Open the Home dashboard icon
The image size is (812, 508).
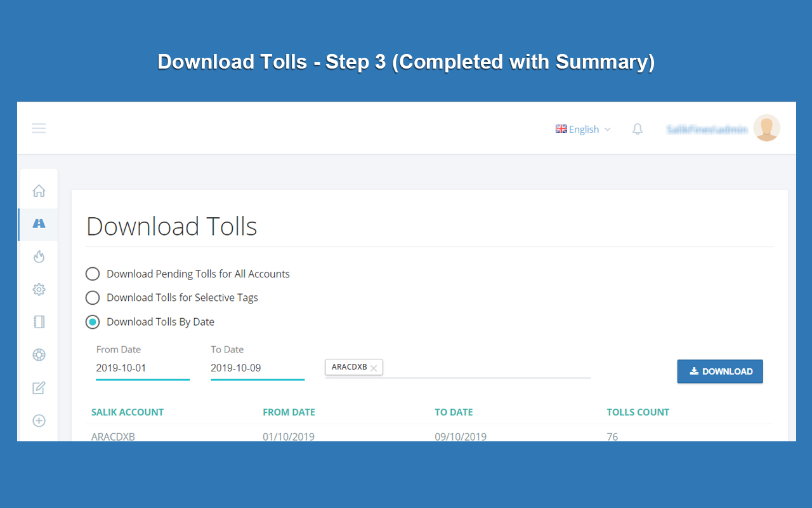(39, 190)
